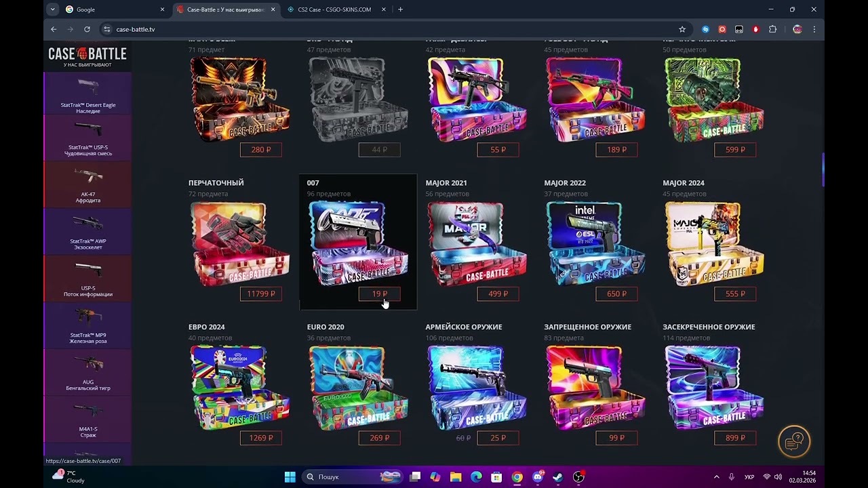This screenshot has height=488, width=868.
Task: Open the Windows Start menu
Action: 290,477
